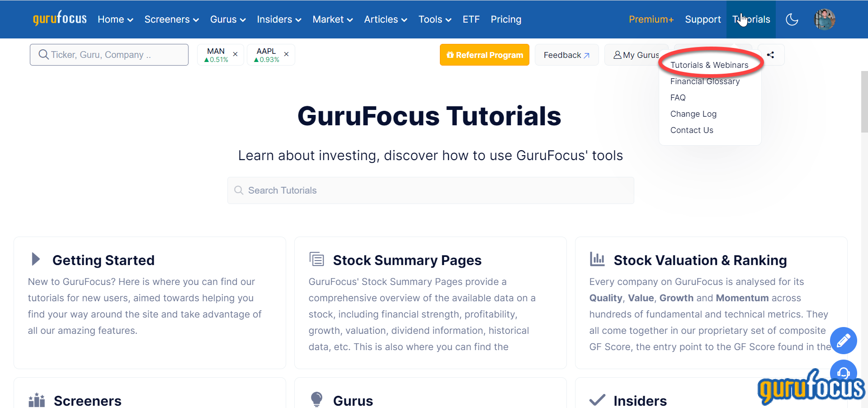
Task: Click the Gurus lightbulb icon
Action: (317, 400)
